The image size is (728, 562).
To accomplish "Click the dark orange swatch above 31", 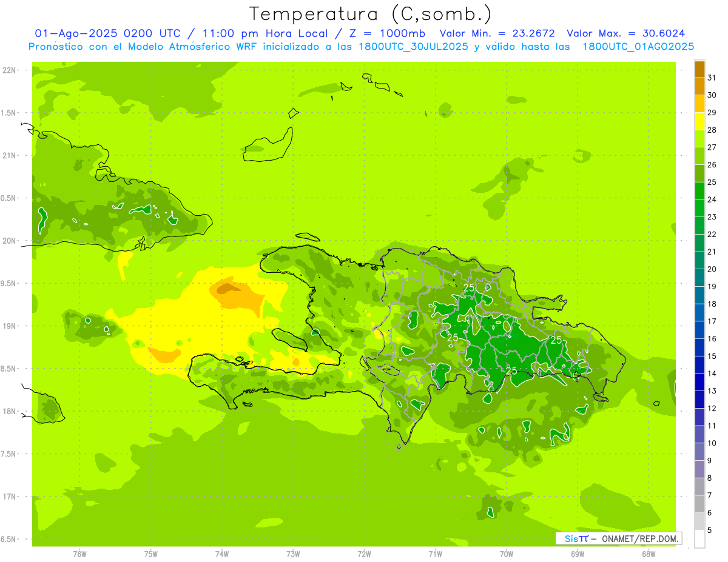I will [699, 69].
